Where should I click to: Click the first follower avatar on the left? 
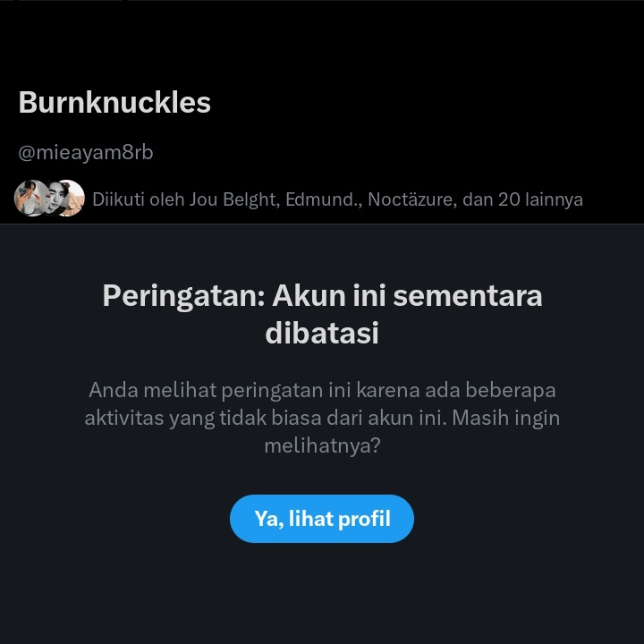[29, 199]
